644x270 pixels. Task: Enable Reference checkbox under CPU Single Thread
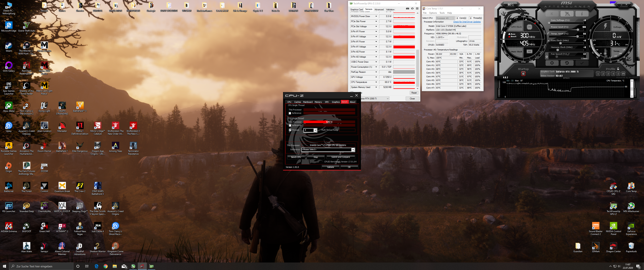290,113
